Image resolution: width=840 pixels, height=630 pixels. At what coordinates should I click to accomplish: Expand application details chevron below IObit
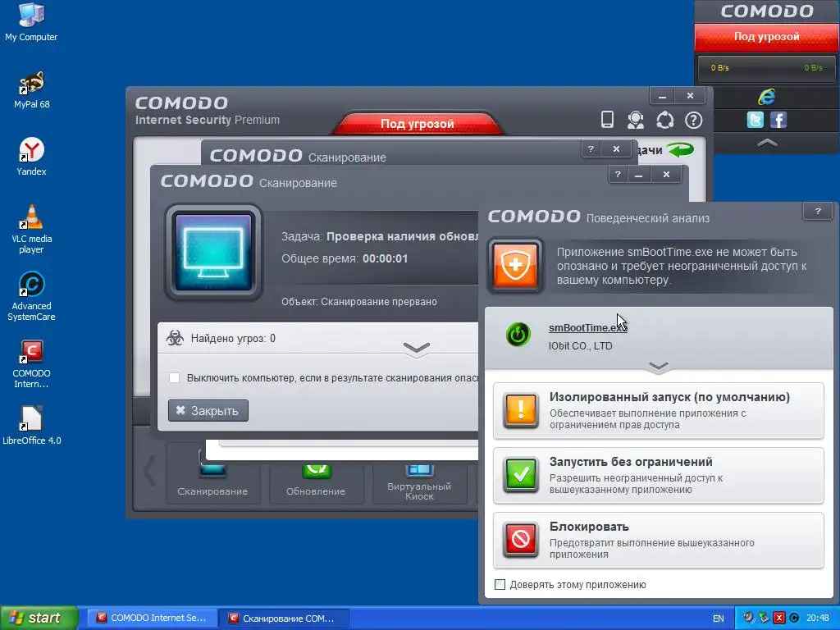(x=659, y=367)
